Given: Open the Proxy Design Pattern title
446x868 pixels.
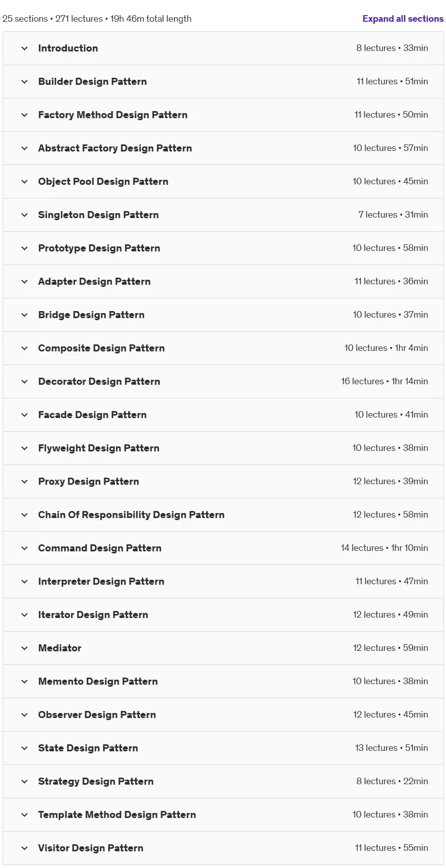Looking at the screenshot, I should click(x=88, y=482).
